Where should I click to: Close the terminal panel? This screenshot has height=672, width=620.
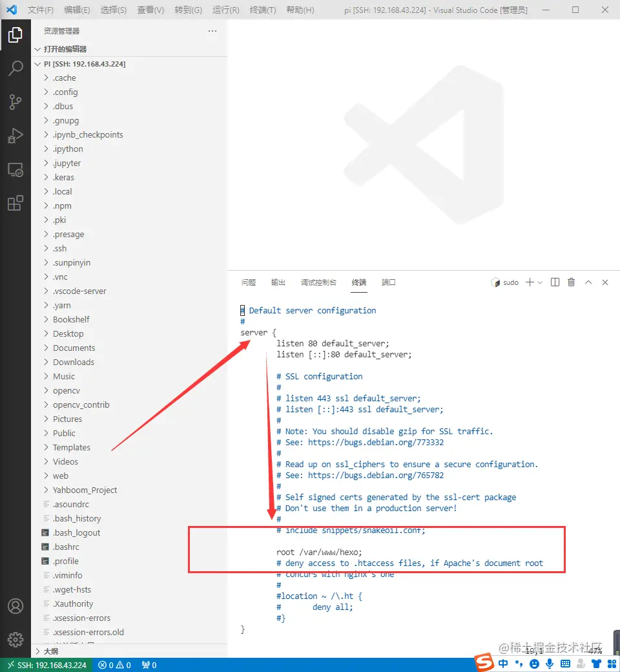(x=605, y=282)
